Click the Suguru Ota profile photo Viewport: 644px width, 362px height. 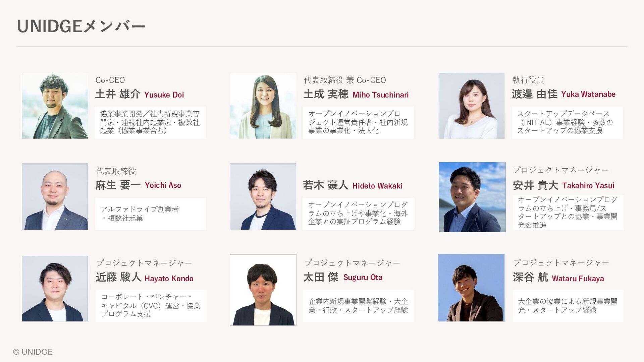pyautogui.click(x=263, y=290)
